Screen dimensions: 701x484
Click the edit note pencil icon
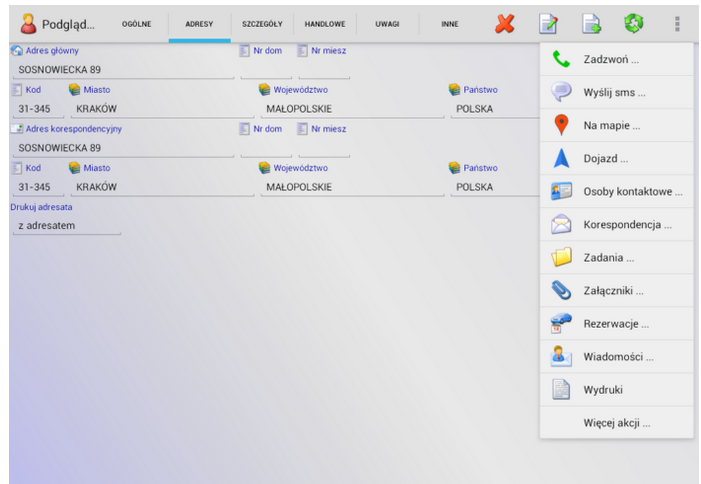pyautogui.click(x=548, y=23)
